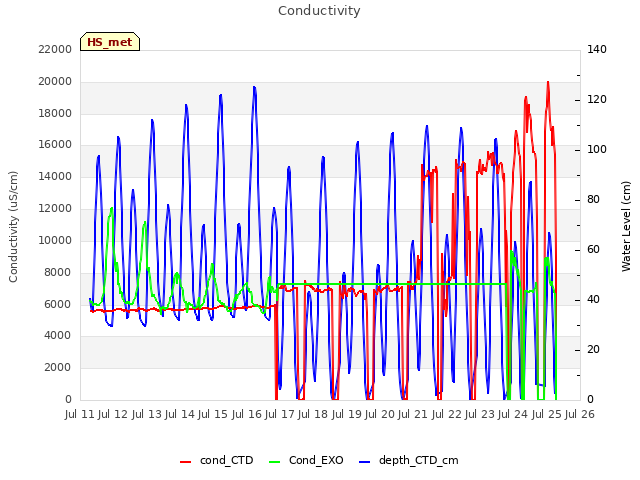
Task: Click the 120 right axis tick label
Action: pyautogui.click(x=597, y=100)
